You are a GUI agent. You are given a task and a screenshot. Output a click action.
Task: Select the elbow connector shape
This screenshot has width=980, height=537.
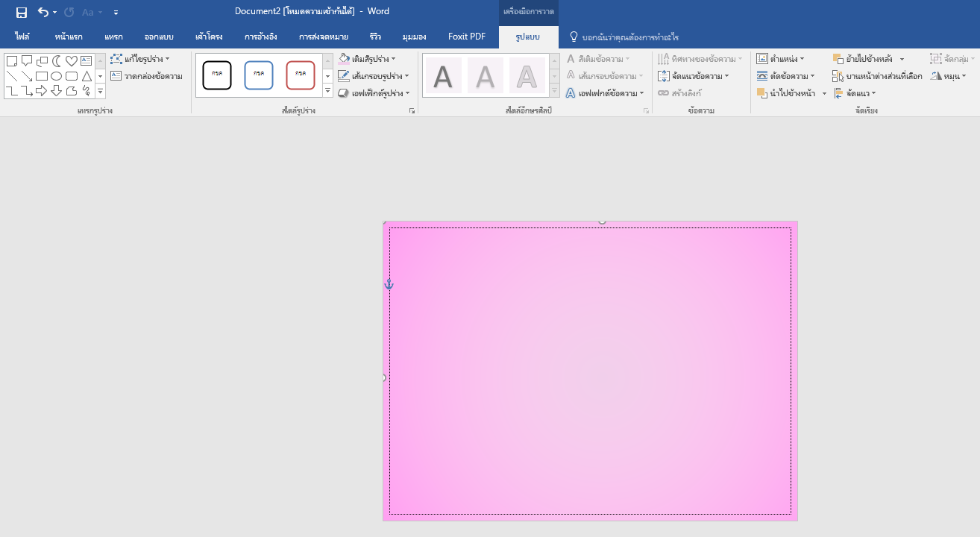(12, 91)
